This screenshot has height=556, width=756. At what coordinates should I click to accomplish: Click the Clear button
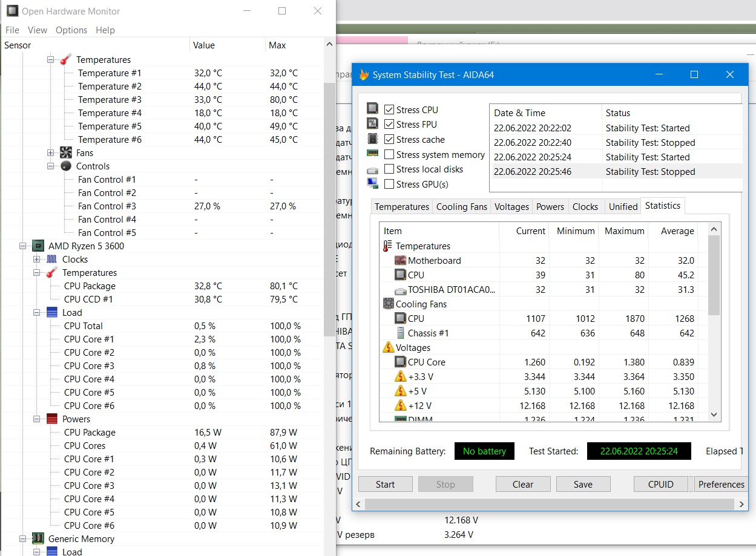(x=523, y=485)
